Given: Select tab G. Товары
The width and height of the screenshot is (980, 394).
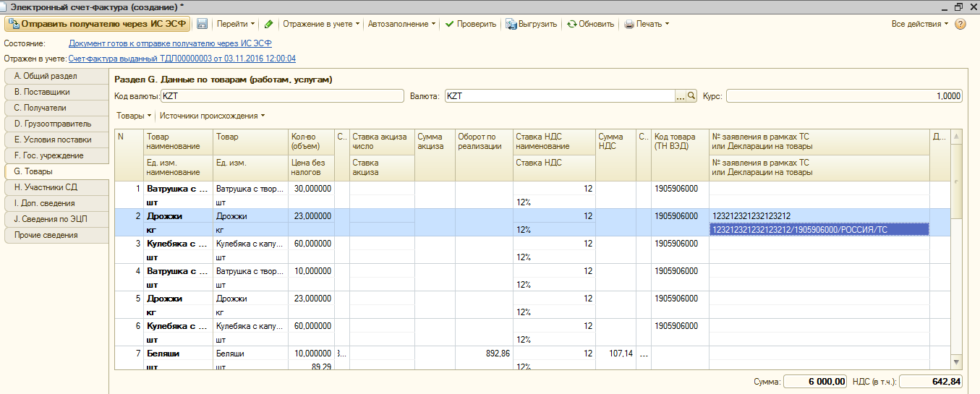Looking at the screenshot, I should [56, 171].
